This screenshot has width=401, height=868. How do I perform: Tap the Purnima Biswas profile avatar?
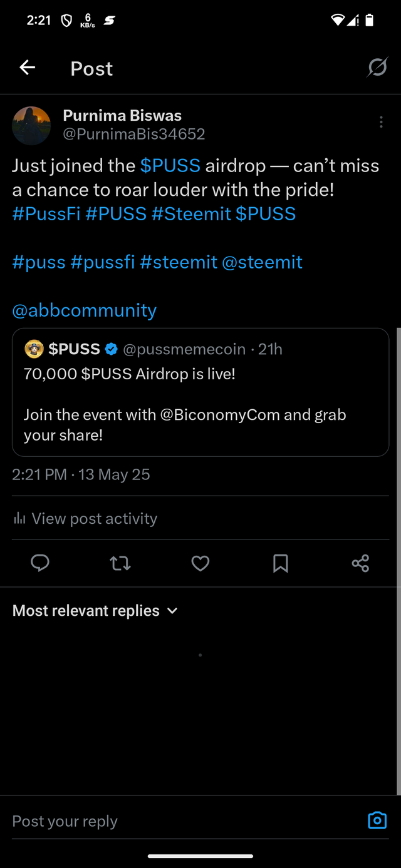coord(31,125)
